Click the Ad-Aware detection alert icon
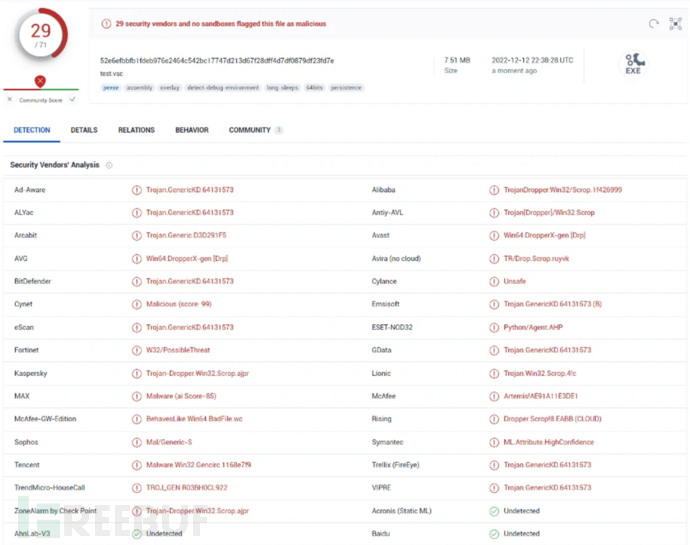 click(137, 190)
